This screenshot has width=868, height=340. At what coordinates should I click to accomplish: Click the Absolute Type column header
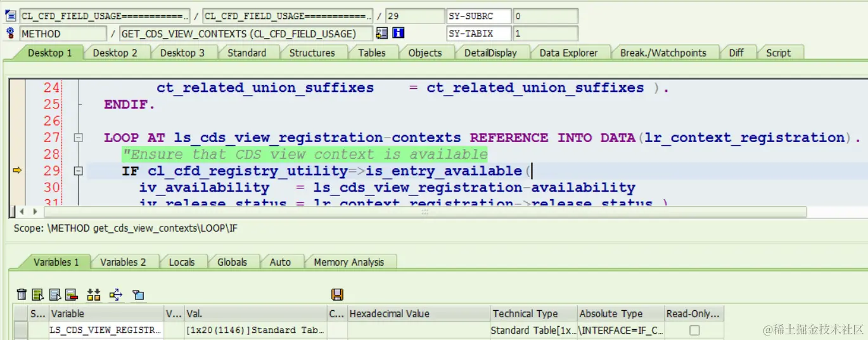coord(621,313)
